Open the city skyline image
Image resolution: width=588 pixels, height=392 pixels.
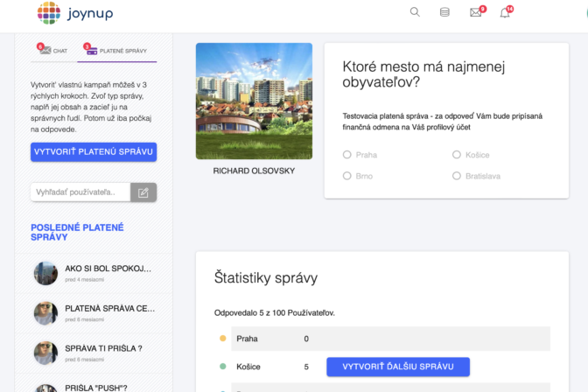(x=254, y=101)
